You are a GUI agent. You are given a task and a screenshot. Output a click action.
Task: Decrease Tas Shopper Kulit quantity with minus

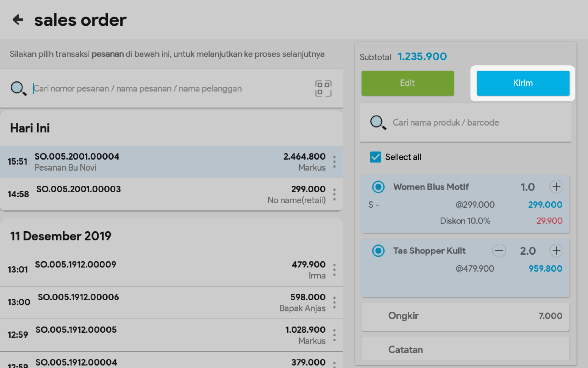click(x=499, y=251)
